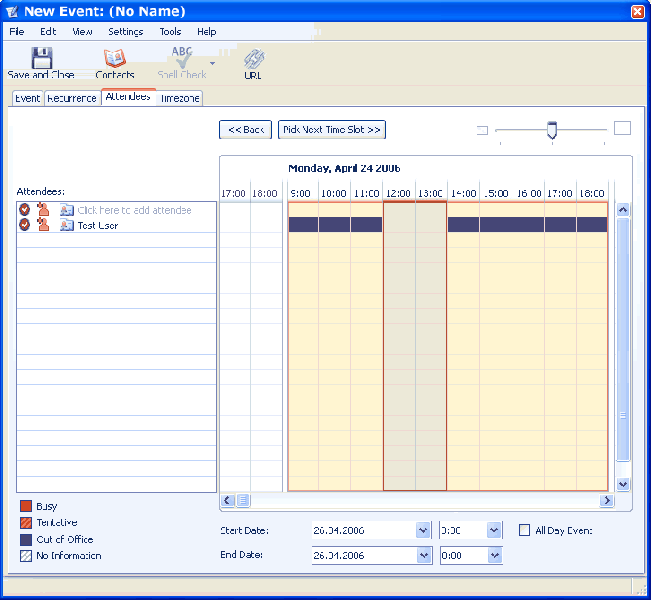Click the URL chain link icon
This screenshot has width=651, height=600.
(254, 59)
